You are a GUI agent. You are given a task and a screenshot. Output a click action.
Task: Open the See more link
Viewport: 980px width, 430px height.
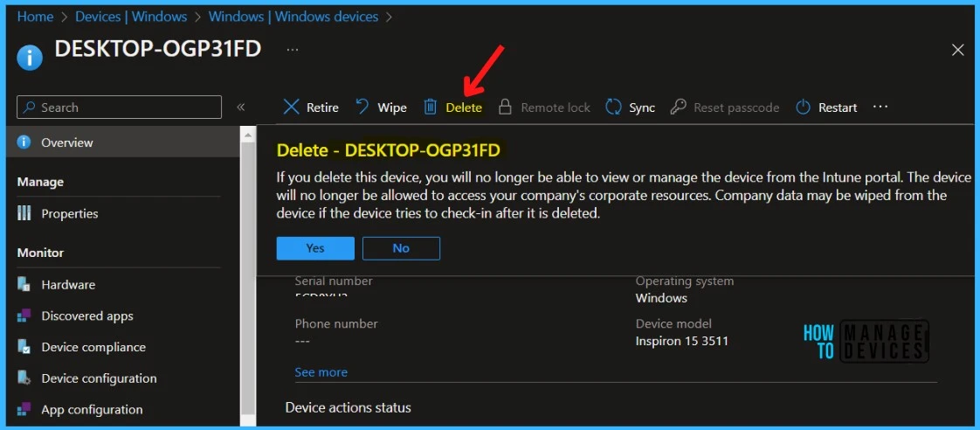[x=321, y=371]
